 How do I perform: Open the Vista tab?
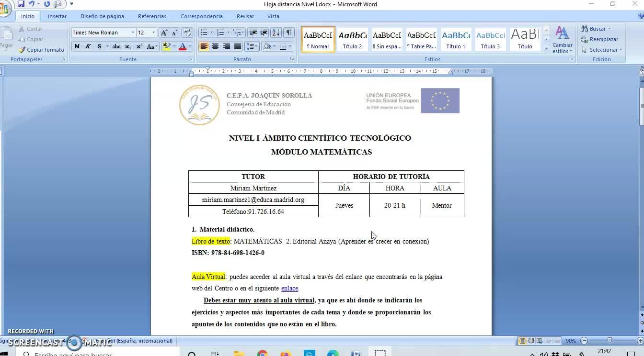(273, 16)
